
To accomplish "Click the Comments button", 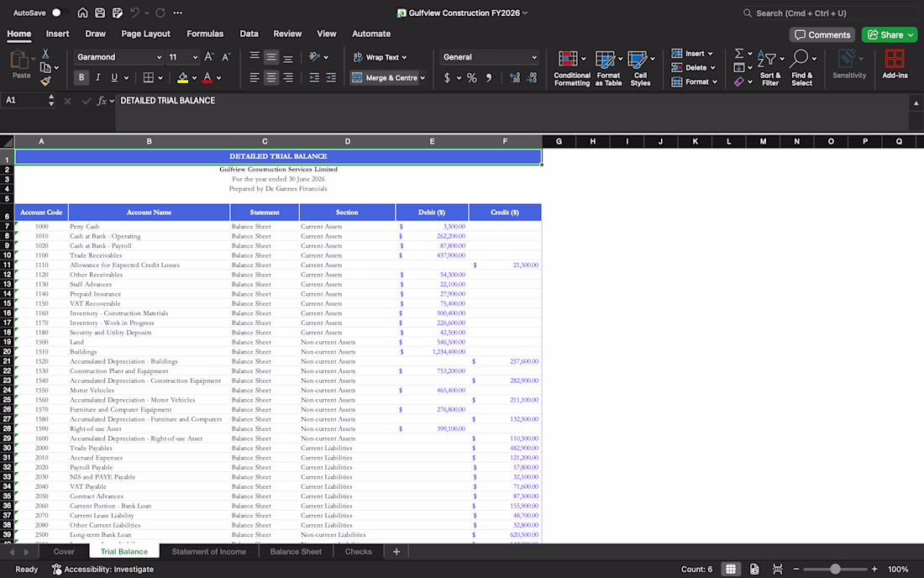I will pyautogui.click(x=822, y=34).
